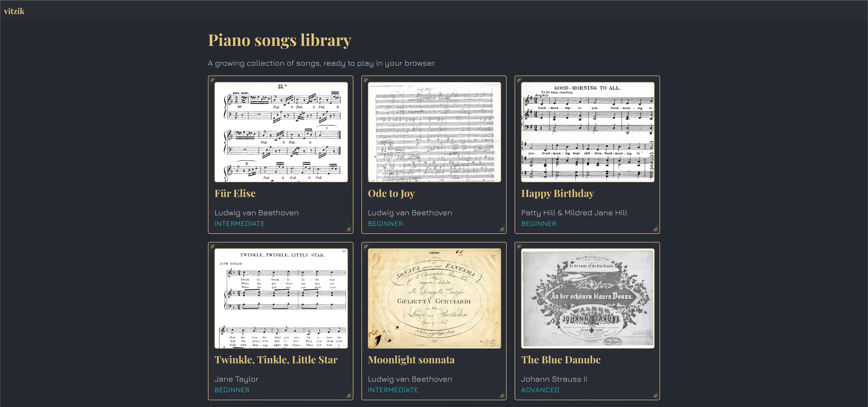Click the Moonlight sonnata title

click(411, 360)
